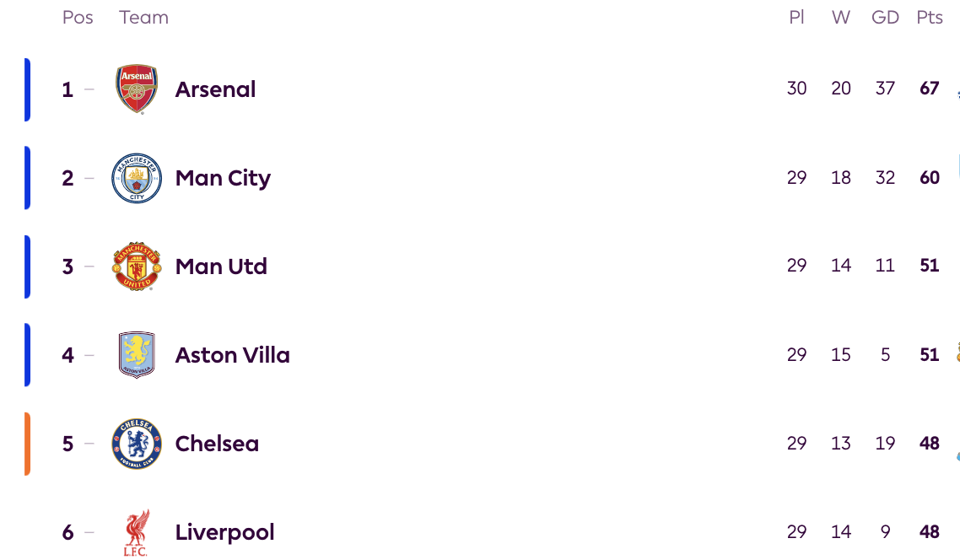The image size is (960, 560).
Task: Click the Pl column header
Action: [796, 18]
